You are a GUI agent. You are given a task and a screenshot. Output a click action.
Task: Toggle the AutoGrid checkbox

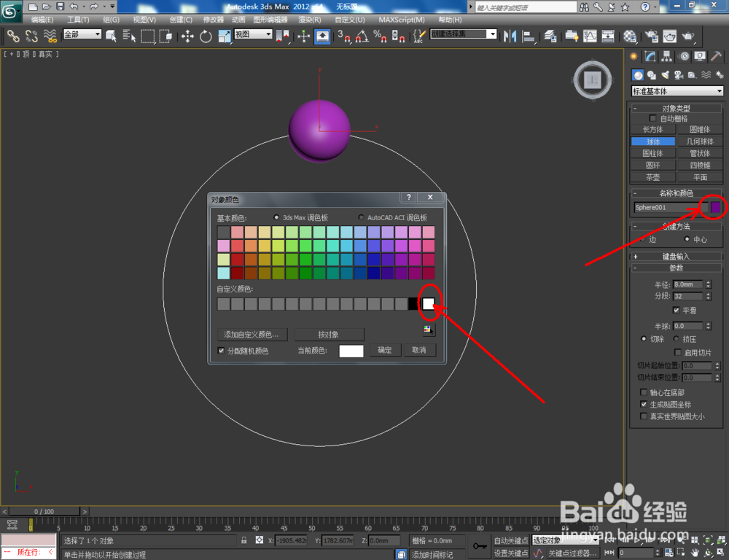point(652,118)
